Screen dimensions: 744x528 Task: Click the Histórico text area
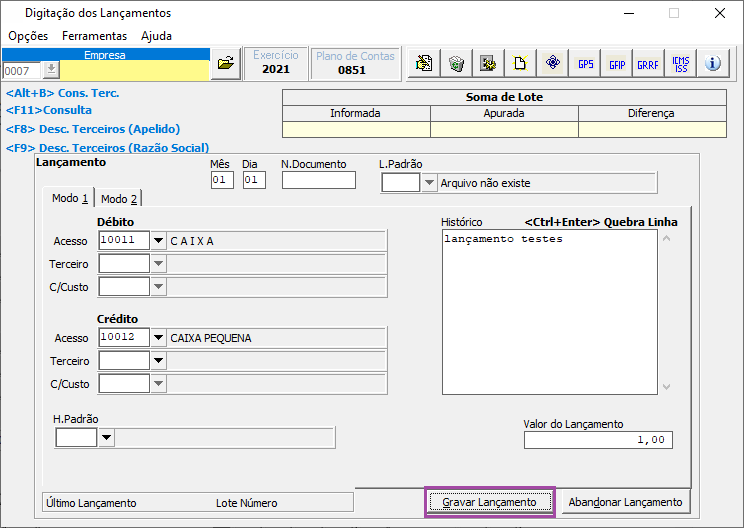(x=549, y=312)
